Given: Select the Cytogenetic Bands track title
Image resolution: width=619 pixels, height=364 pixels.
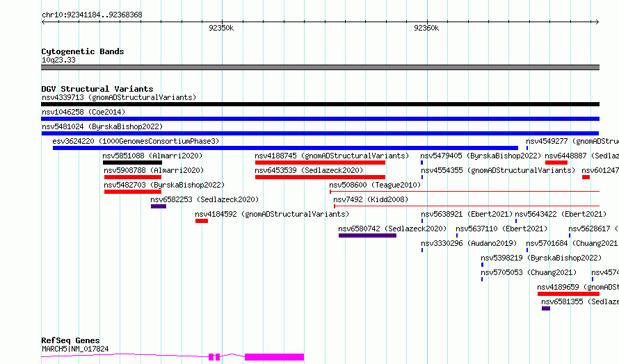Looking at the screenshot, I should (x=83, y=51).
